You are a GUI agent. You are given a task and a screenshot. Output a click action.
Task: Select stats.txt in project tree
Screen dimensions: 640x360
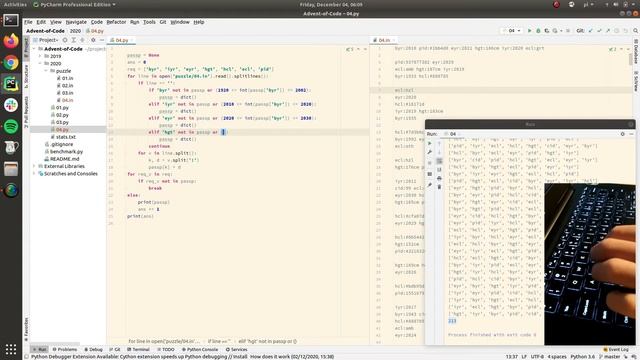coord(65,137)
